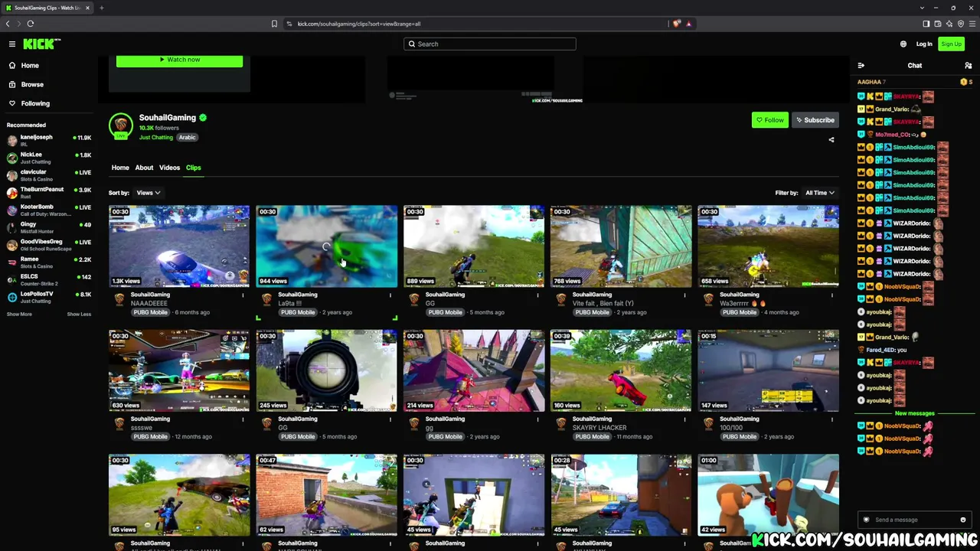Open a new browser tab
The height and width of the screenshot is (551, 980).
pyautogui.click(x=101, y=8)
